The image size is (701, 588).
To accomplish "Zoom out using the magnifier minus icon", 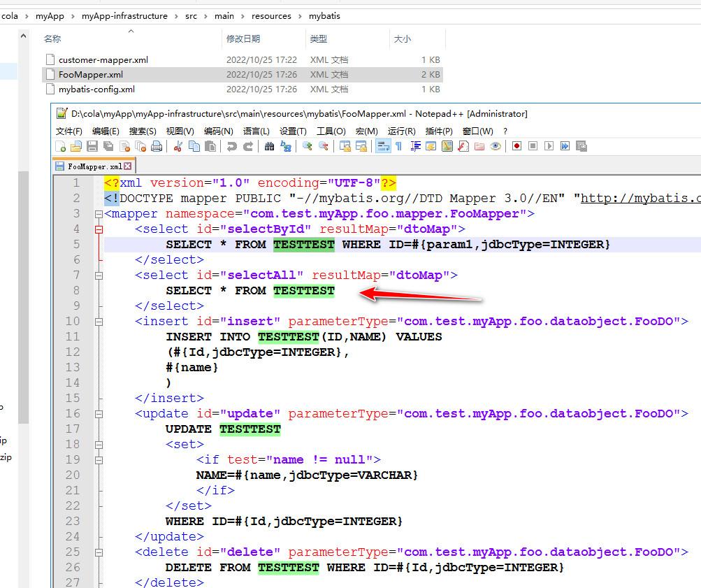I will [323, 146].
